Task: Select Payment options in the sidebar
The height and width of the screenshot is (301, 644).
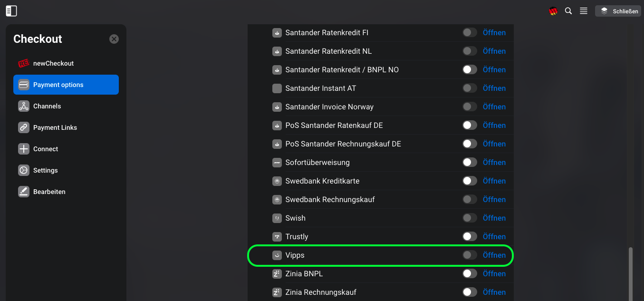Action: (x=66, y=85)
